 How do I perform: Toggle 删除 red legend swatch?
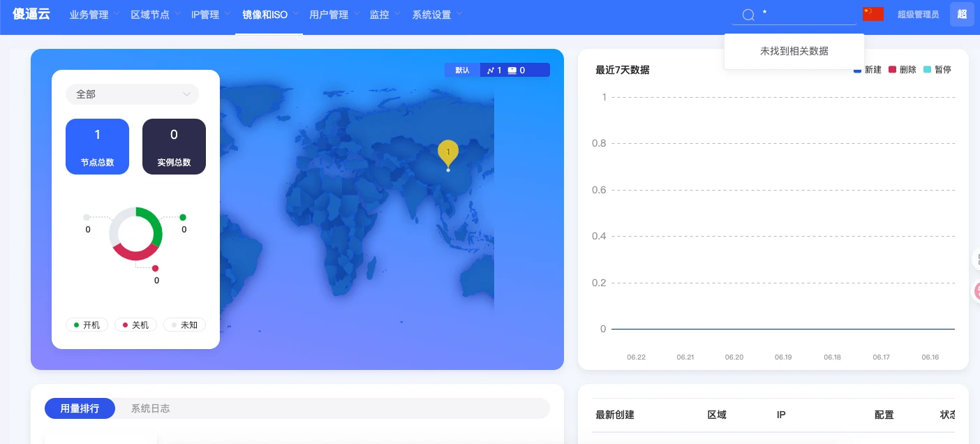[x=892, y=70]
